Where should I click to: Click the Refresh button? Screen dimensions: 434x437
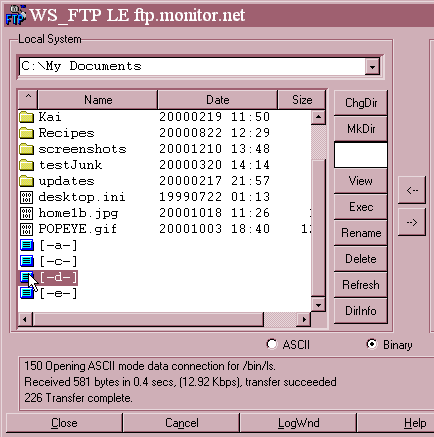(x=361, y=285)
